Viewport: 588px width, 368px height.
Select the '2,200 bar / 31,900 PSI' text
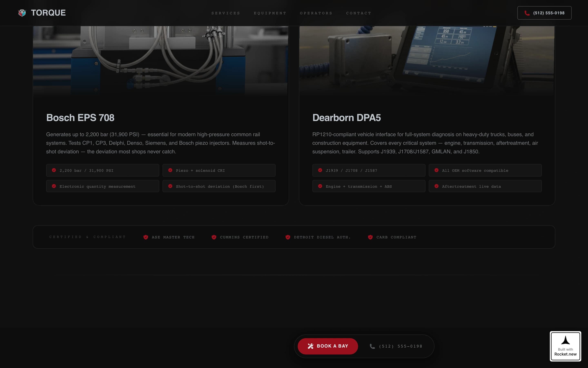(87, 171)
